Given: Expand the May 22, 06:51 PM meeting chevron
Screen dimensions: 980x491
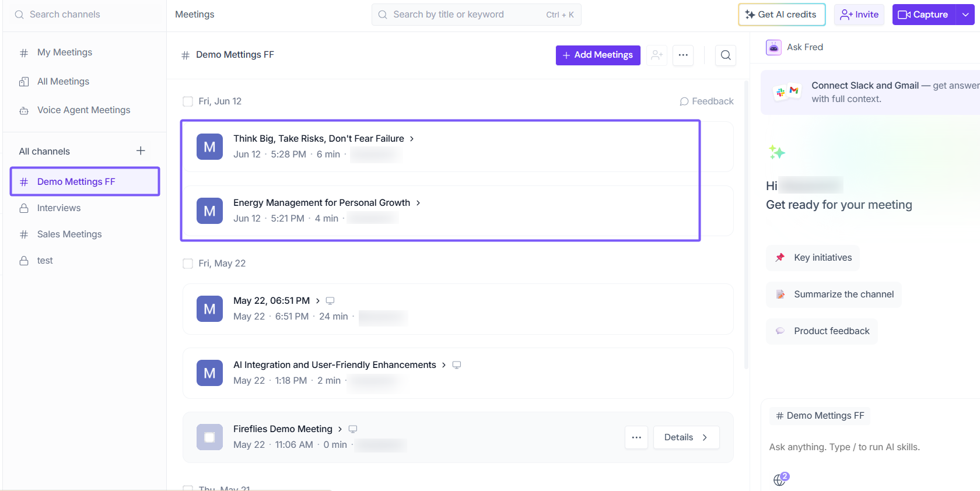Looking at the screenshot, I should 318,301.
